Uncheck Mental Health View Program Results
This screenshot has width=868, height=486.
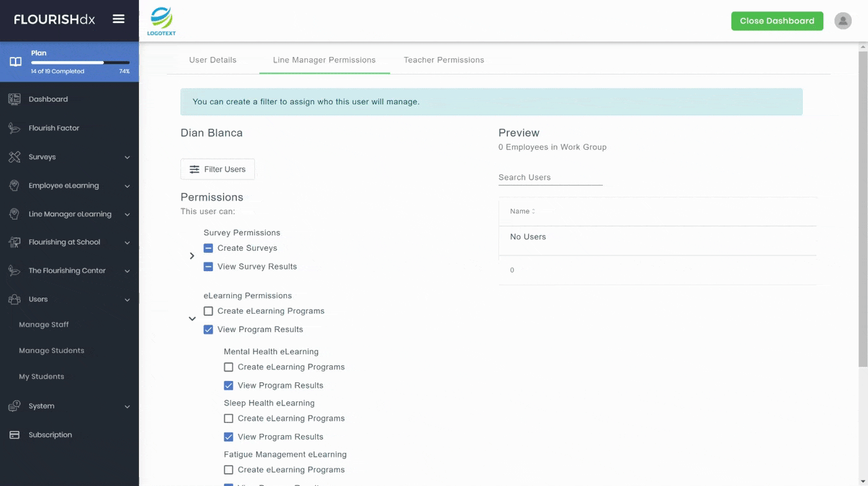[x=229, y=386]
